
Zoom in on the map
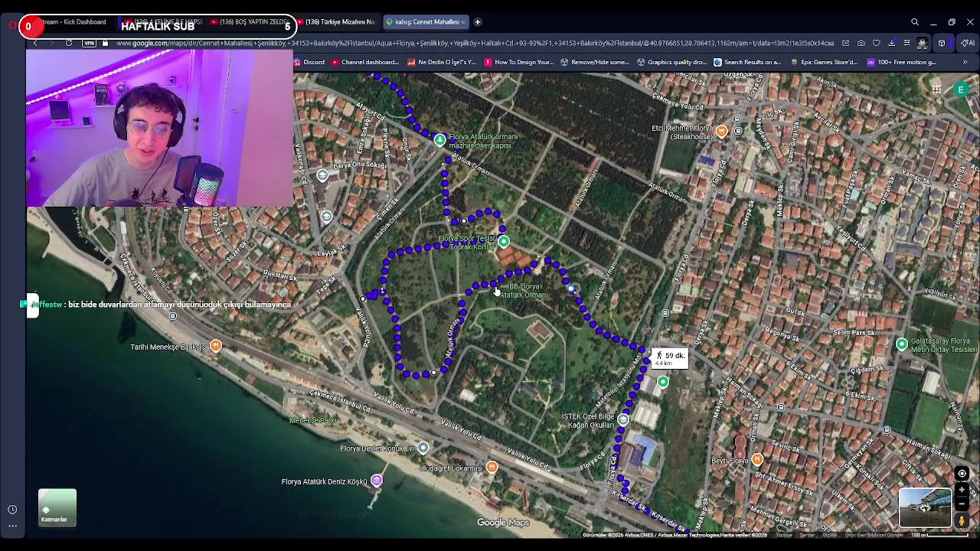(962, 491)
